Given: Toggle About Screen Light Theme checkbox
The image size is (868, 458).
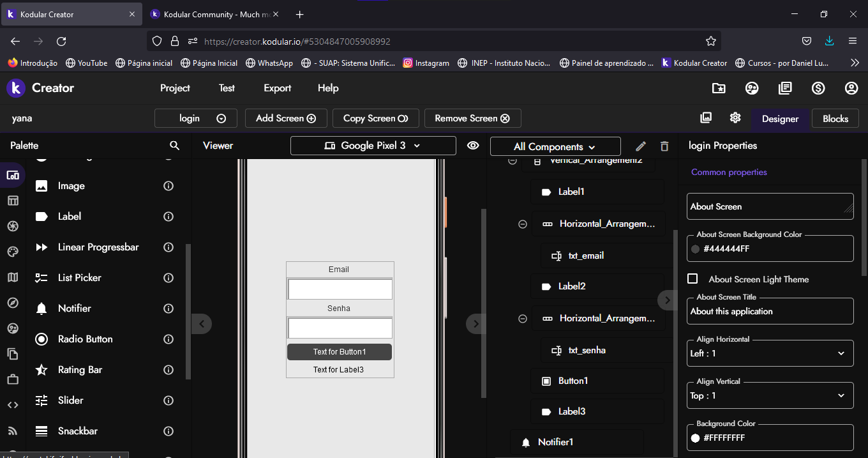Looking at the screenshot, I should click(692, 279).
